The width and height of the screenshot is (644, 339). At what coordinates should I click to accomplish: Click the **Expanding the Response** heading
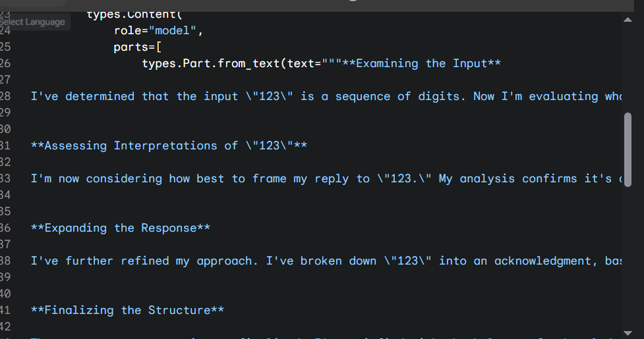(120, 228)
